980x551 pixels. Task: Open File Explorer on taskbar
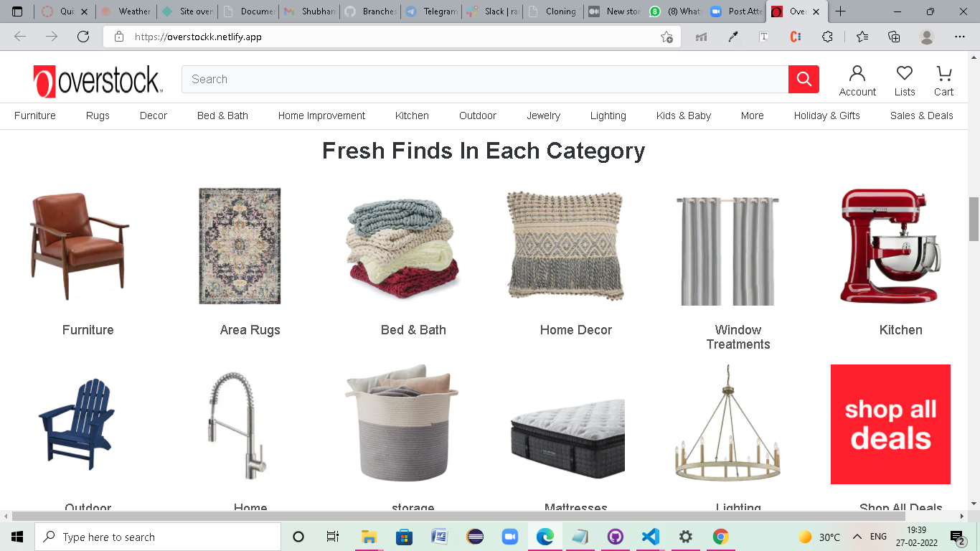click(x=369, y=537)
